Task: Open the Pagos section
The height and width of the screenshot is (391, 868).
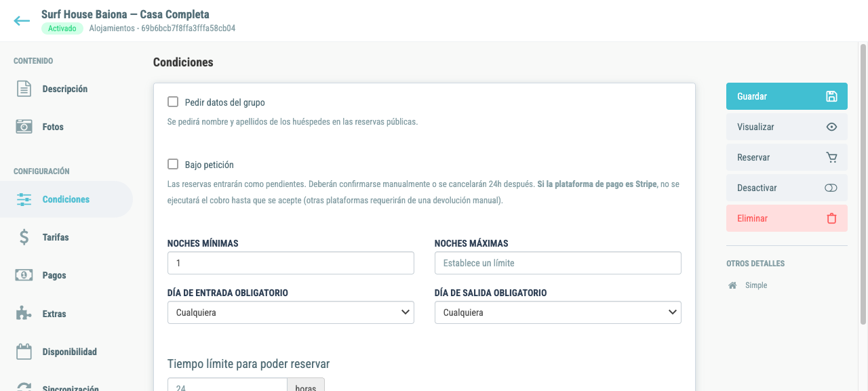Action: tap(66, 275)
